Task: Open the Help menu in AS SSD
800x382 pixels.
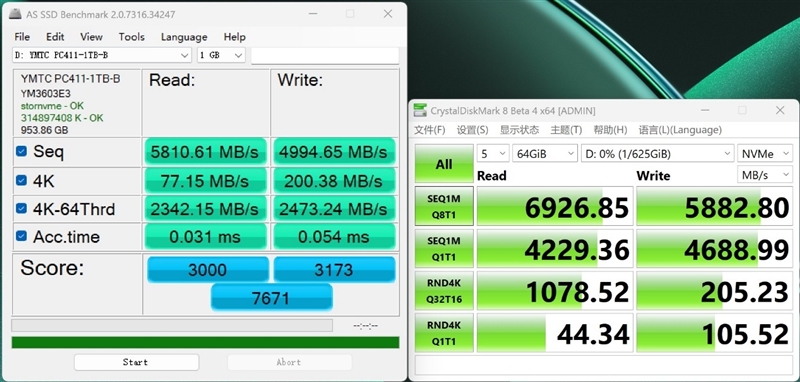Action: (x=235, y=37)
